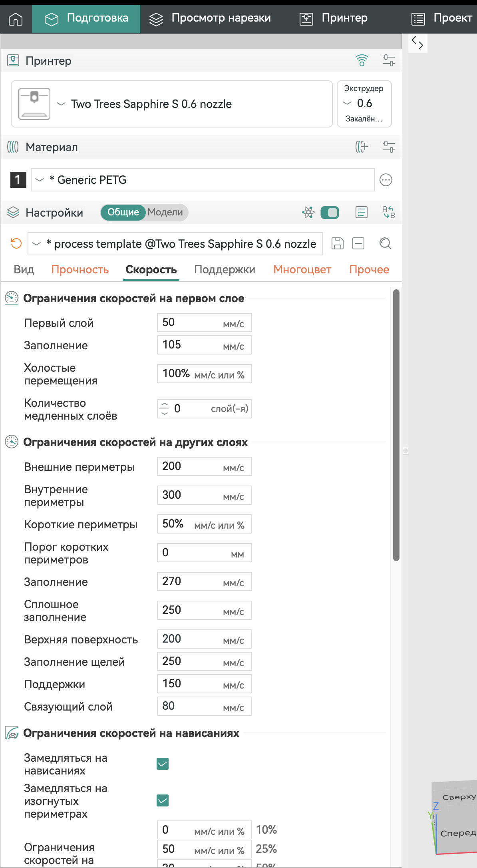Toggle the advanced mode switch
This screenshot has width=477, height=868.
coord(330,212)
